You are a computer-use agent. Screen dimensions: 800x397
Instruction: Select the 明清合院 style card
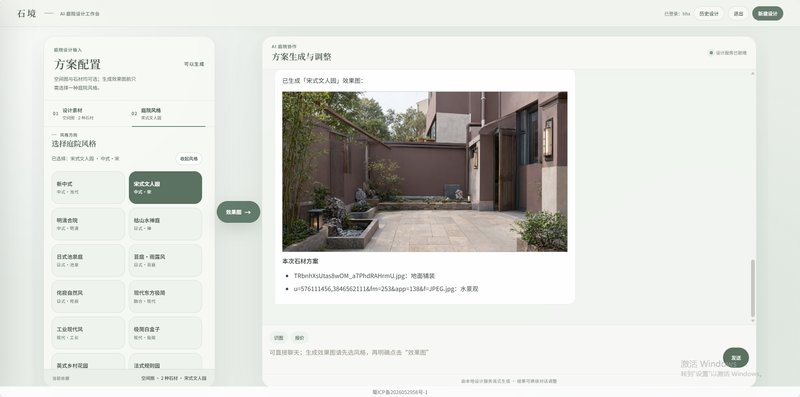88,224
